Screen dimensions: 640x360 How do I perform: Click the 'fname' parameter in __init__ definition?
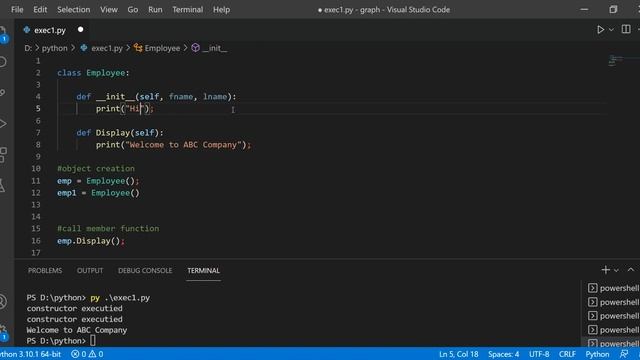click(x=180, y=97)
